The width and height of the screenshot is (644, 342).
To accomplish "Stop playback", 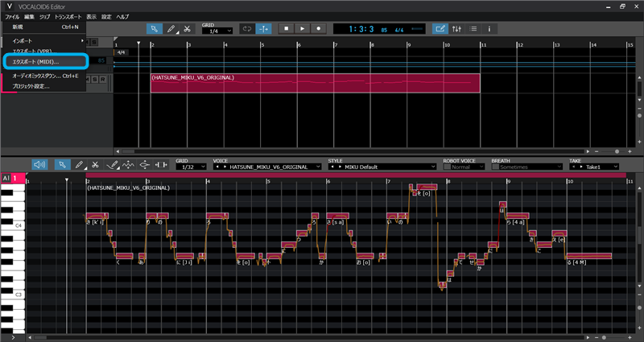I will (x=287, y=29).
